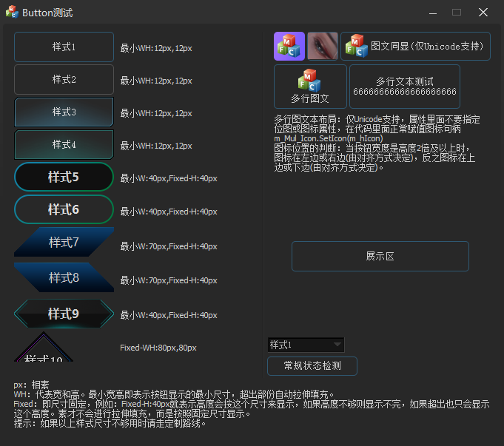
Task: Click the teal 样式4 button
Action: [64, 144]
